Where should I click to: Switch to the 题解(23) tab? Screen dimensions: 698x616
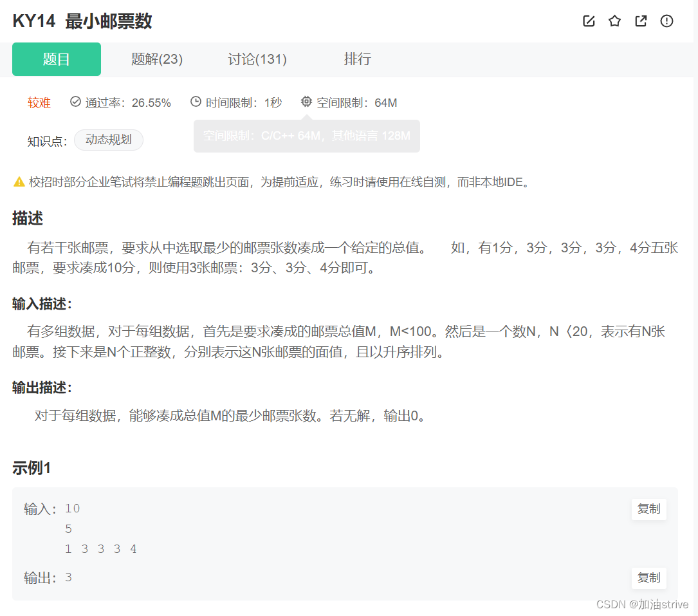click(x=157, y=59)
